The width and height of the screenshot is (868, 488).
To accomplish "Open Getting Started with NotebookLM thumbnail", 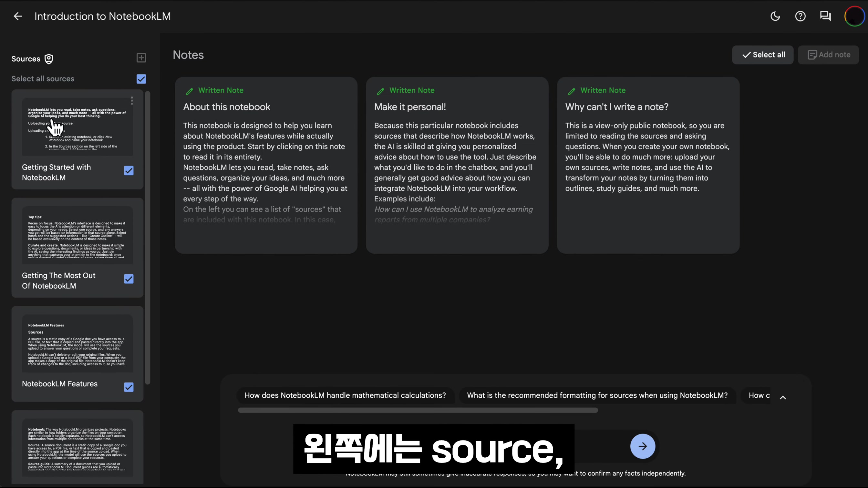I will (77, 127).
